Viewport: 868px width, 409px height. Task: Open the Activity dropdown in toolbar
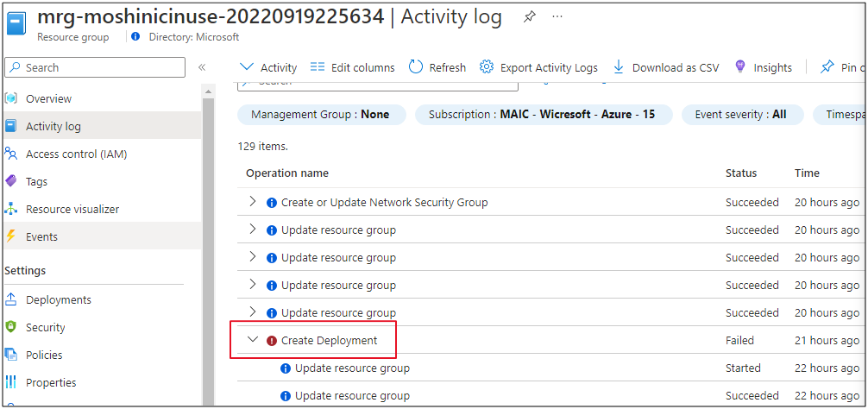268,67
